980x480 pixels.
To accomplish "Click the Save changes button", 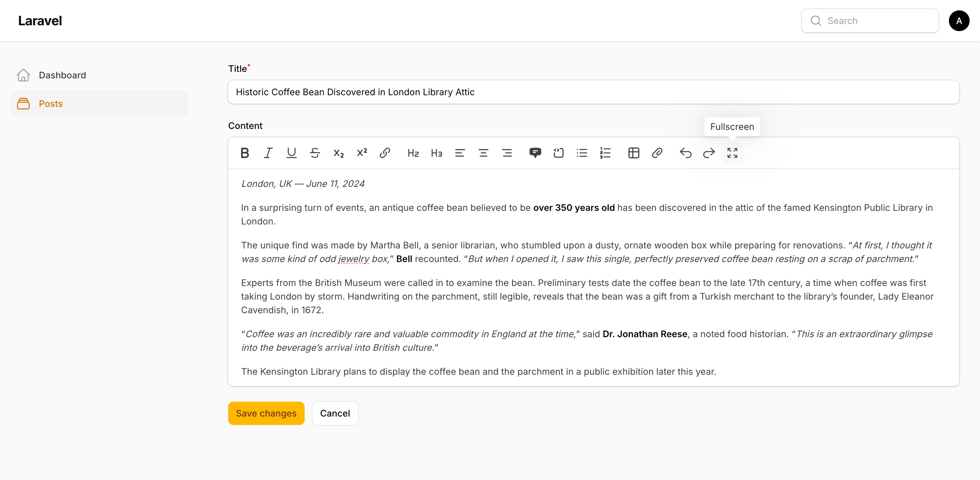I will tap(266, 413).
